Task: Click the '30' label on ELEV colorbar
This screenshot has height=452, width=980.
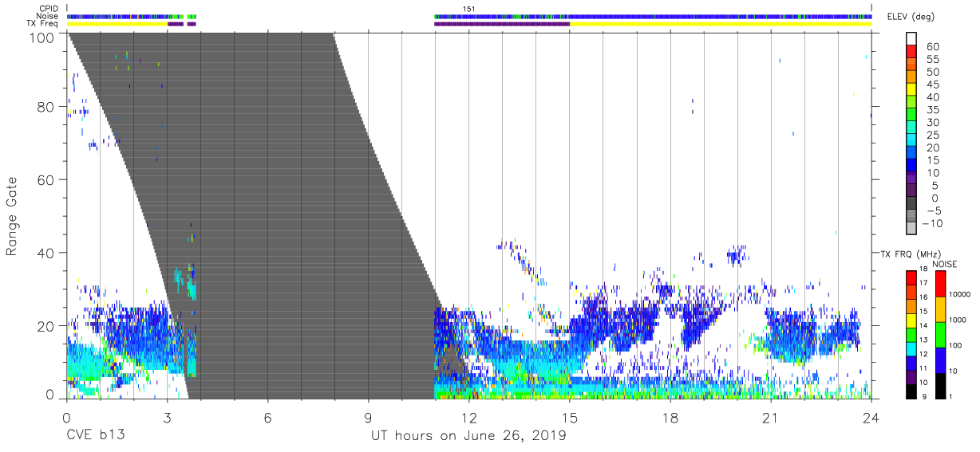Action: [x=933, y=123]
